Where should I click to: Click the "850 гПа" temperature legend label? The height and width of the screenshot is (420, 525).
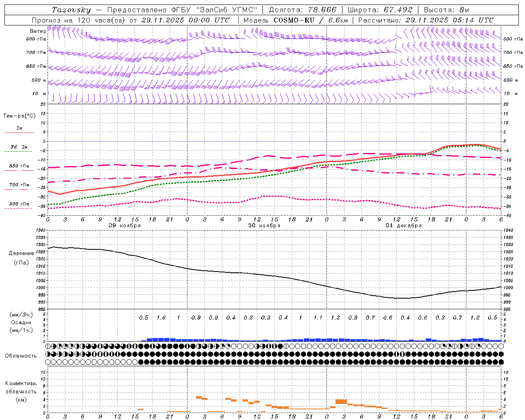pyautogui.click(x=19, y=166)
